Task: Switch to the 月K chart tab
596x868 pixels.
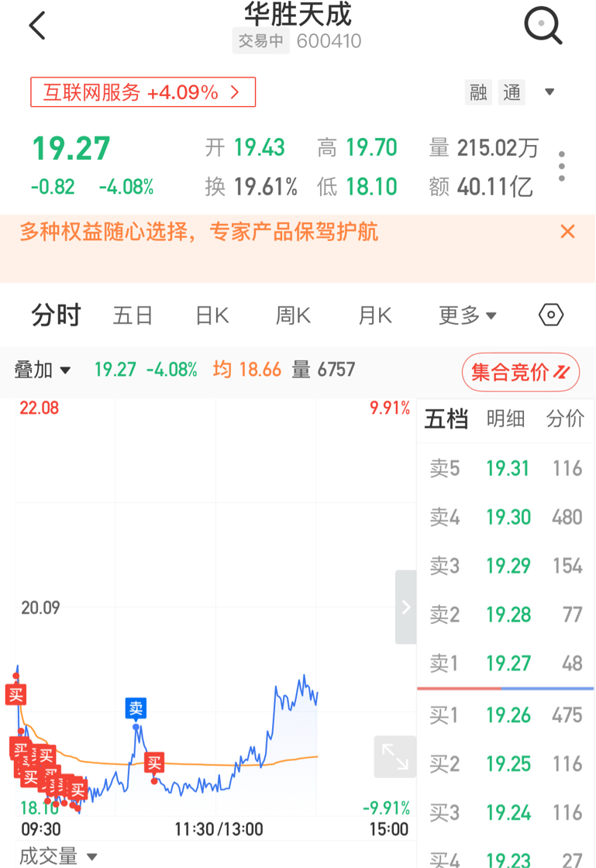Action: pos(375,315)
